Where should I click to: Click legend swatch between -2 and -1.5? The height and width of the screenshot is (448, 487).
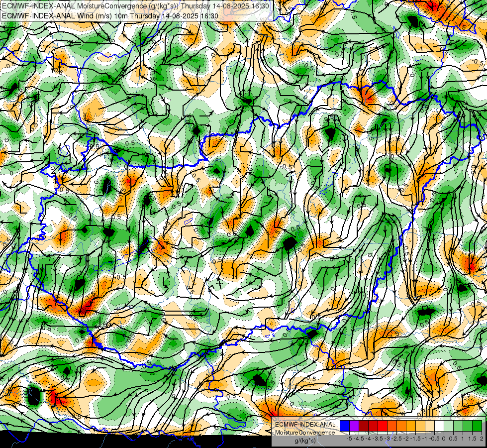point(411,426)
